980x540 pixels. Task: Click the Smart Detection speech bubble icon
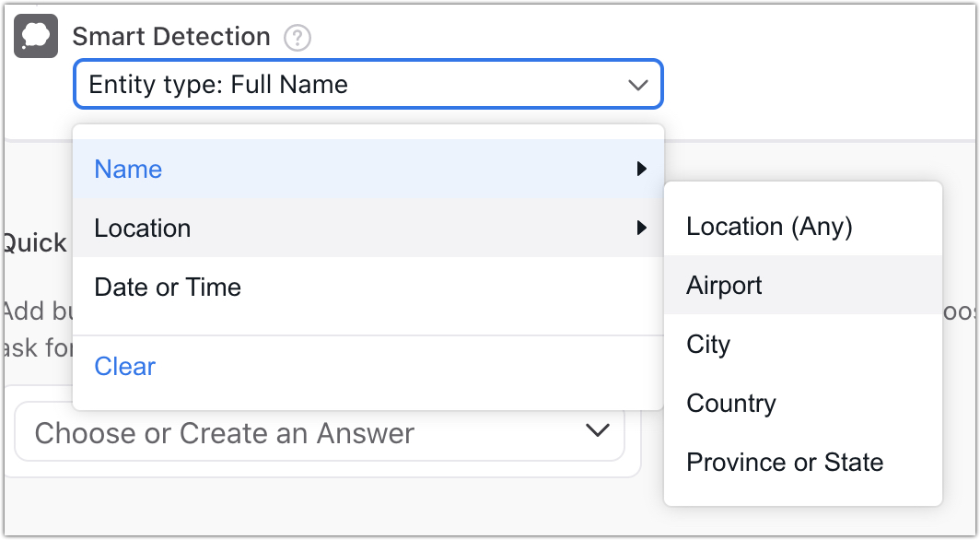point(36,36)
